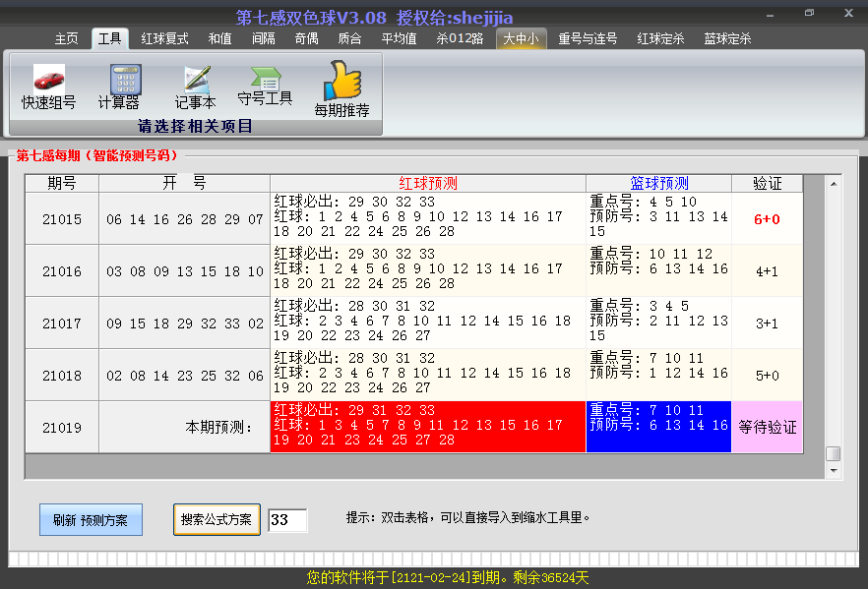Select blue ball prediction 重点号 10 11 12

pyautogui.click(x=658, y=271)
